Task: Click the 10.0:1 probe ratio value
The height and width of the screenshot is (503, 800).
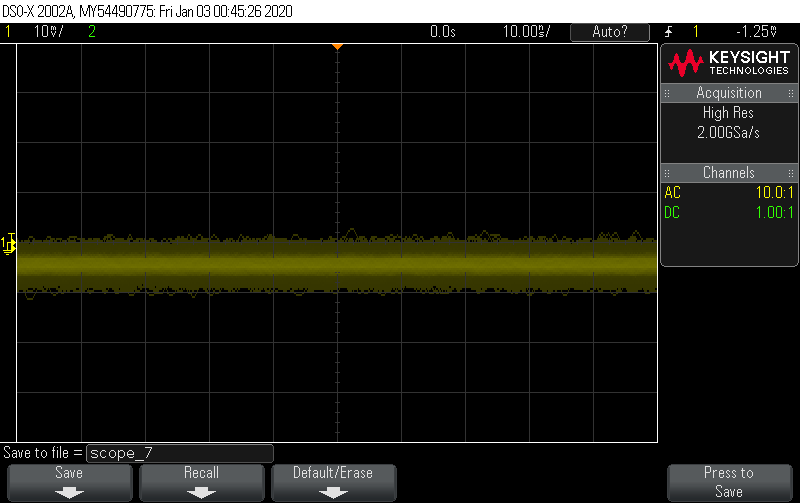Action: click(774, 193)
